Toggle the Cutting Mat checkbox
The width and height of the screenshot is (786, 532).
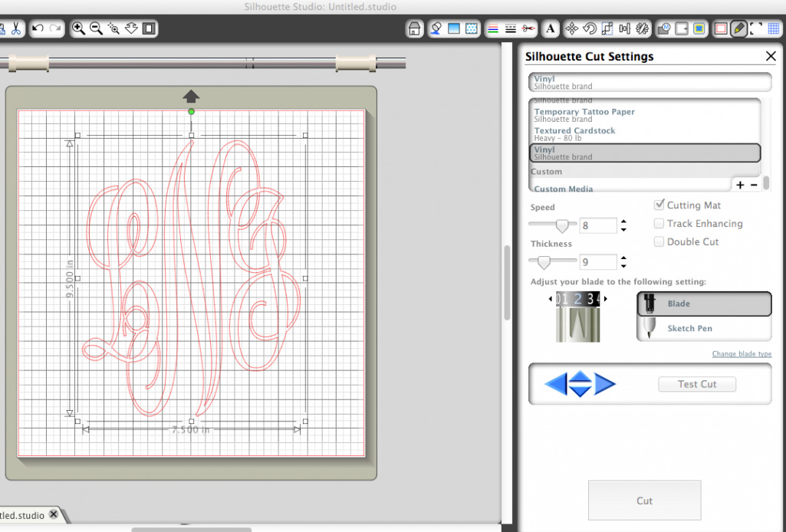[659, 205]
